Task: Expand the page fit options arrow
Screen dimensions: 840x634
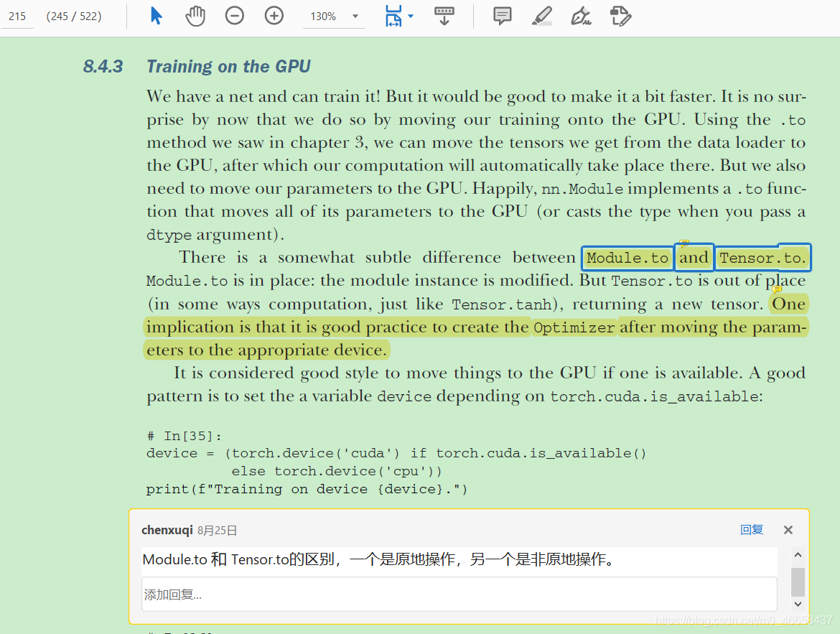Action: click(411, 16)
